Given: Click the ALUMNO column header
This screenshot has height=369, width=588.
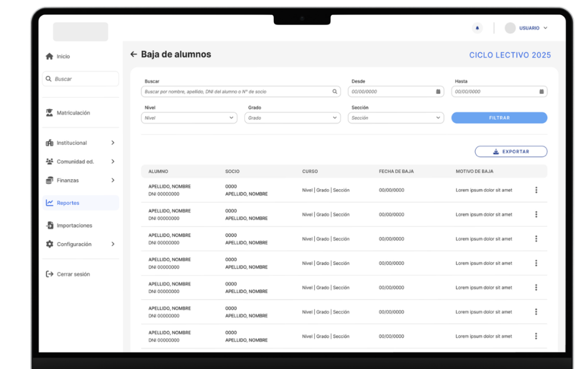Looking at the screenshot, I should pyautogui.click(x=158, y=171).
